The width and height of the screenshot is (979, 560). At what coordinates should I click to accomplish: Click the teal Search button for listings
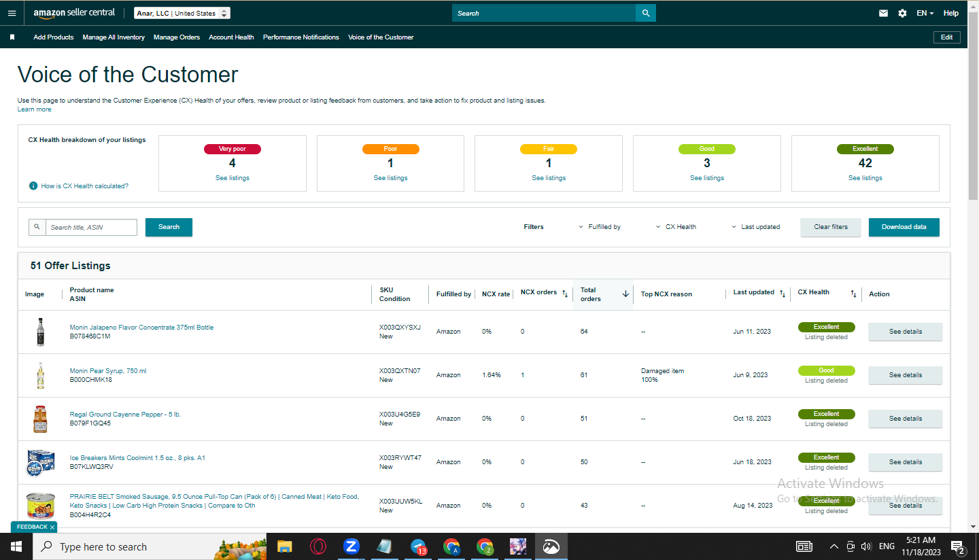(x=169, y=227)
